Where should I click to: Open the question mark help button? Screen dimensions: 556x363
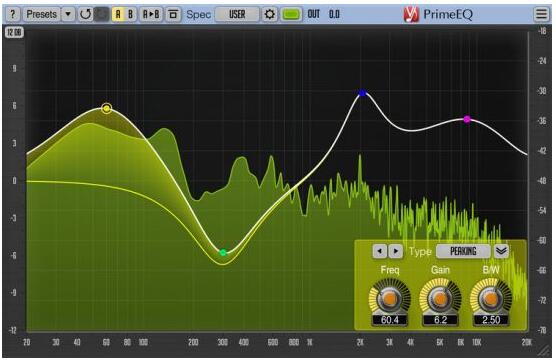(x=13, y=14)
